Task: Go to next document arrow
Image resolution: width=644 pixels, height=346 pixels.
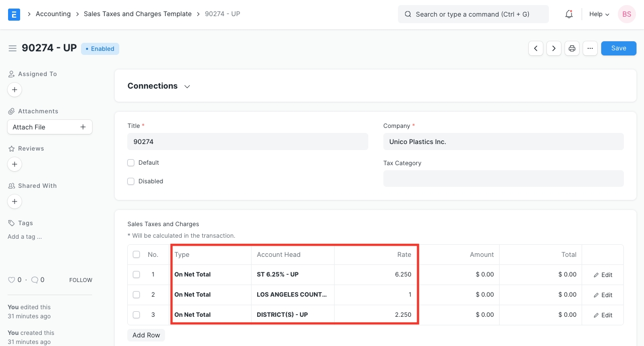Action: tap(554, 48)
